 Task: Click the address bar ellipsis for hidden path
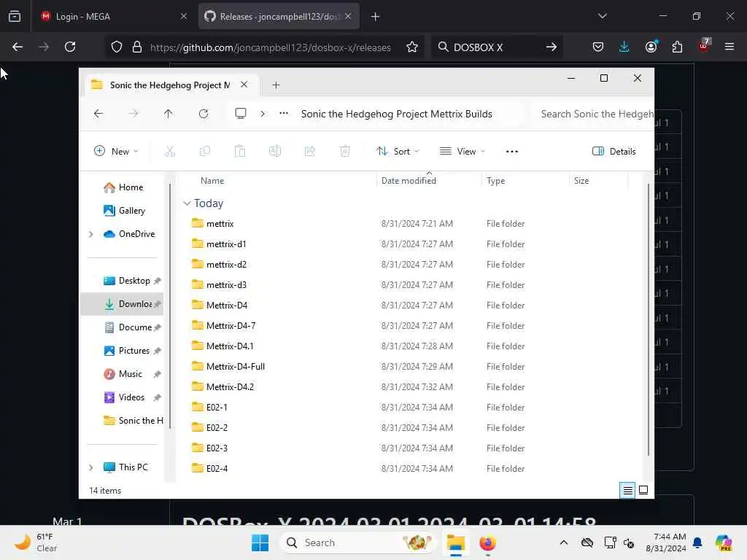coord(284,113)
